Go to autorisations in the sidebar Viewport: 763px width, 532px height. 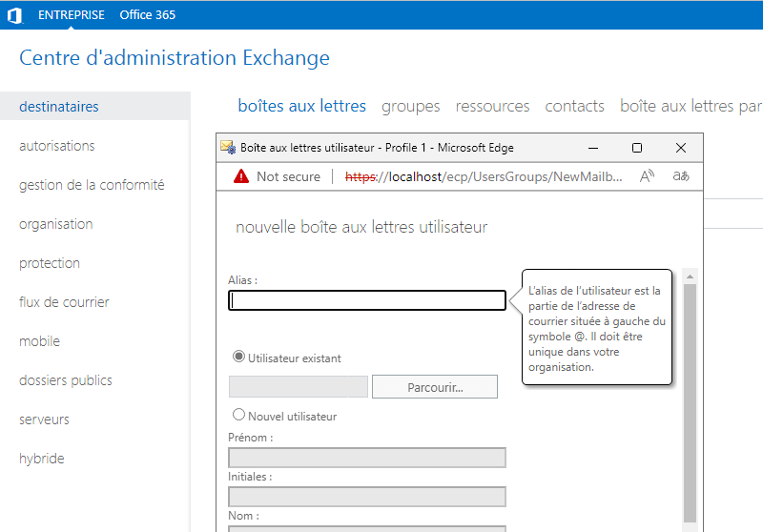point(56,146)
